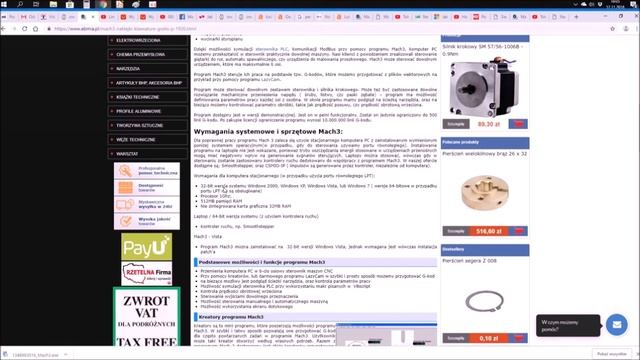The width and height of the screenshot is (640, 360).
Task: Click Szczegóły for the 0,10 zł ring
Action: [x=456, y=338]
